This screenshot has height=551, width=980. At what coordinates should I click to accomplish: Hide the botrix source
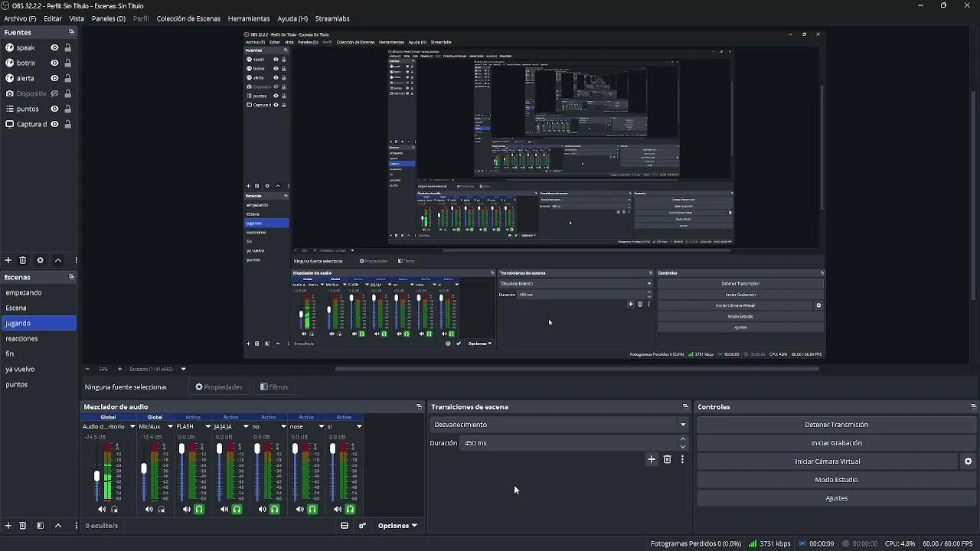[54, 63]
